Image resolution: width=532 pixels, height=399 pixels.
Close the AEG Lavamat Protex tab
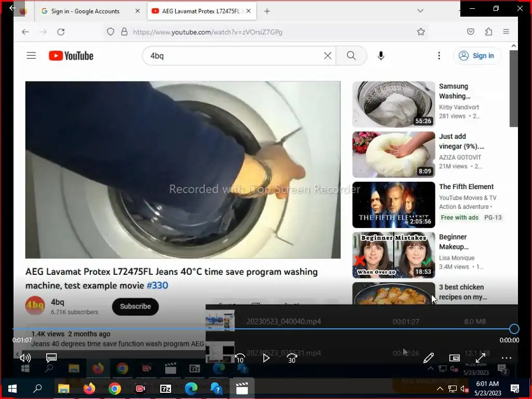click(x=248, y=11)
